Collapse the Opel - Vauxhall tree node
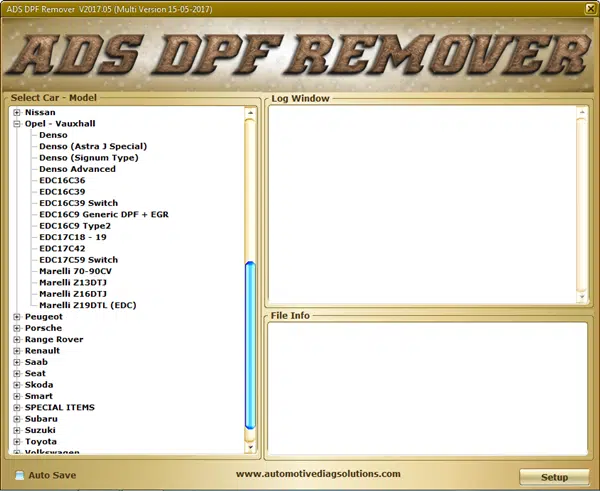Image resolution: width=600 pixels, height=491 pixels. tap(17, 123)
